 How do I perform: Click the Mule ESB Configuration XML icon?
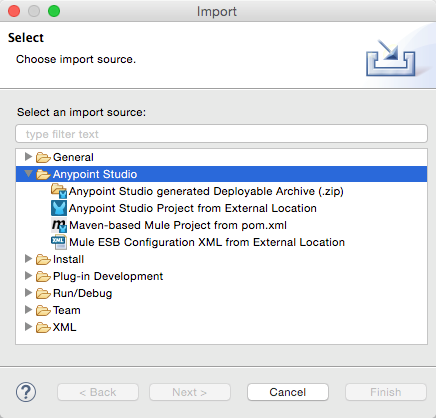59,242
